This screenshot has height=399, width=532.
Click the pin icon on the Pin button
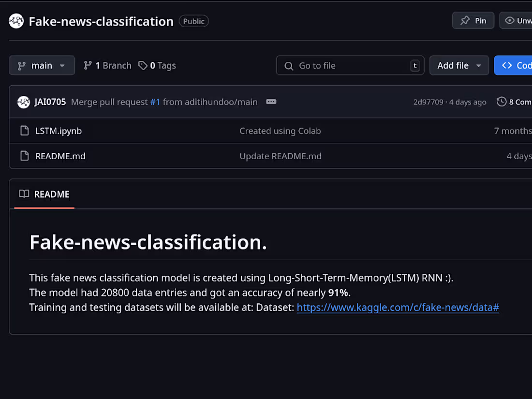(465, 20)
